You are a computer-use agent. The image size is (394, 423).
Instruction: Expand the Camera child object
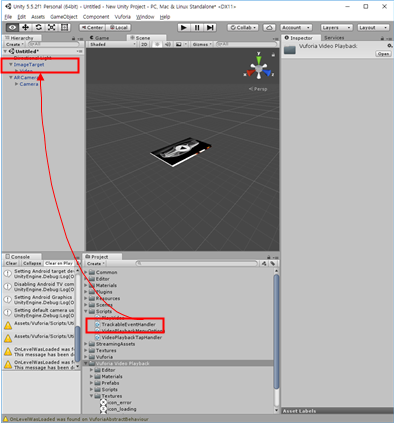tap(16, 84)
